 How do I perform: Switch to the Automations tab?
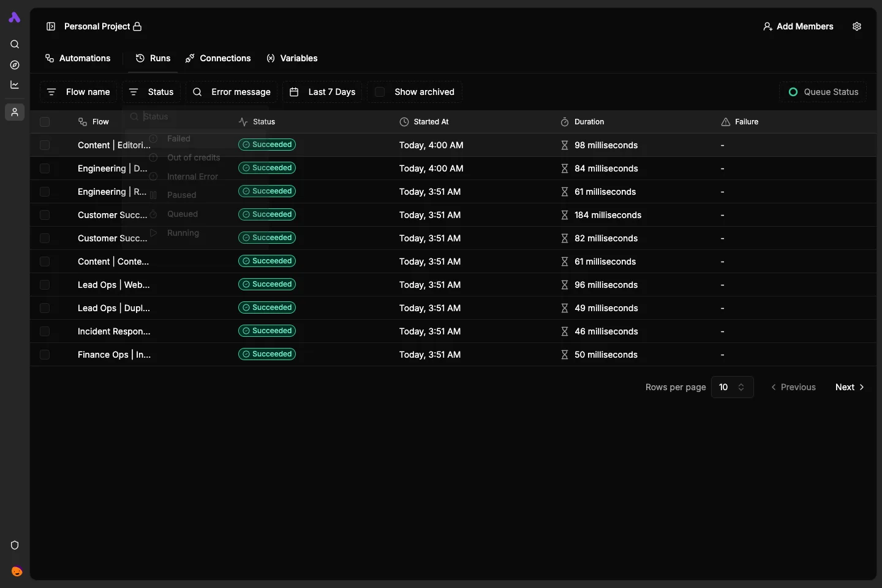pos(78,58)
